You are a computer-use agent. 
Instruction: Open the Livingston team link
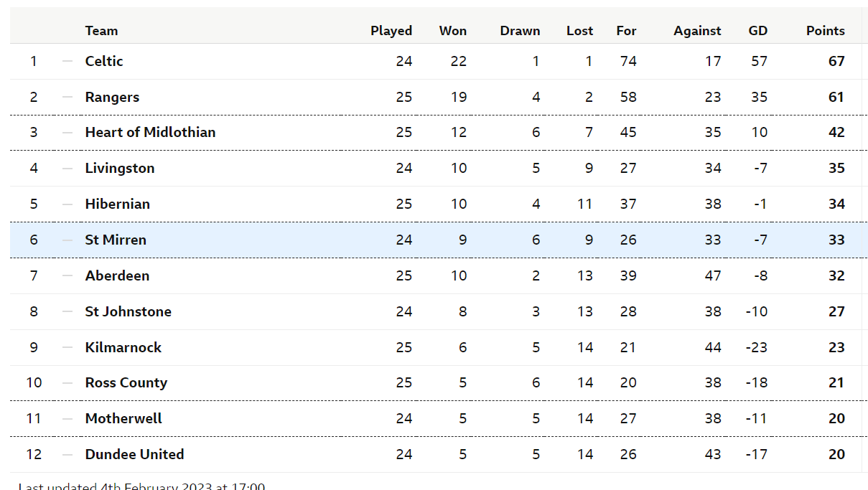tap(120, 168)
